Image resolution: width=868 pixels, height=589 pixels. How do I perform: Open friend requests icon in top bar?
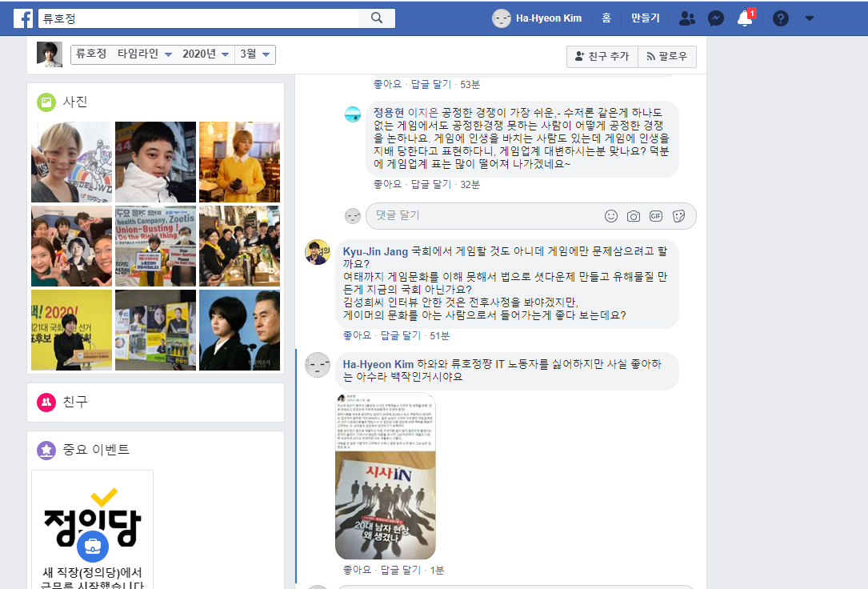(x=686, y=18)
